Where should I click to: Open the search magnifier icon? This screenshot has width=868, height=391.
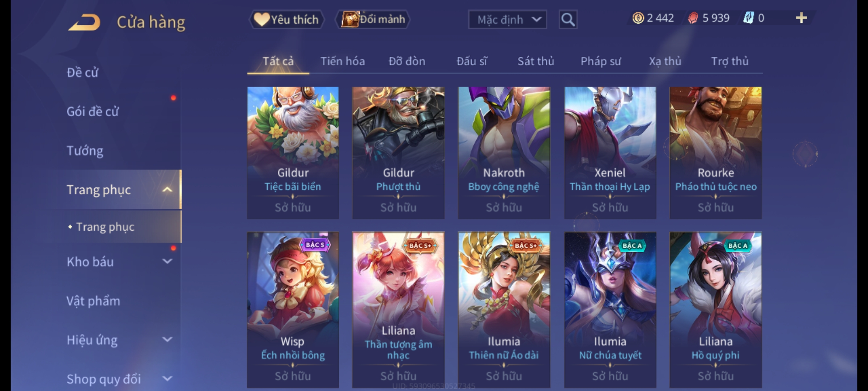coord(568,20)
